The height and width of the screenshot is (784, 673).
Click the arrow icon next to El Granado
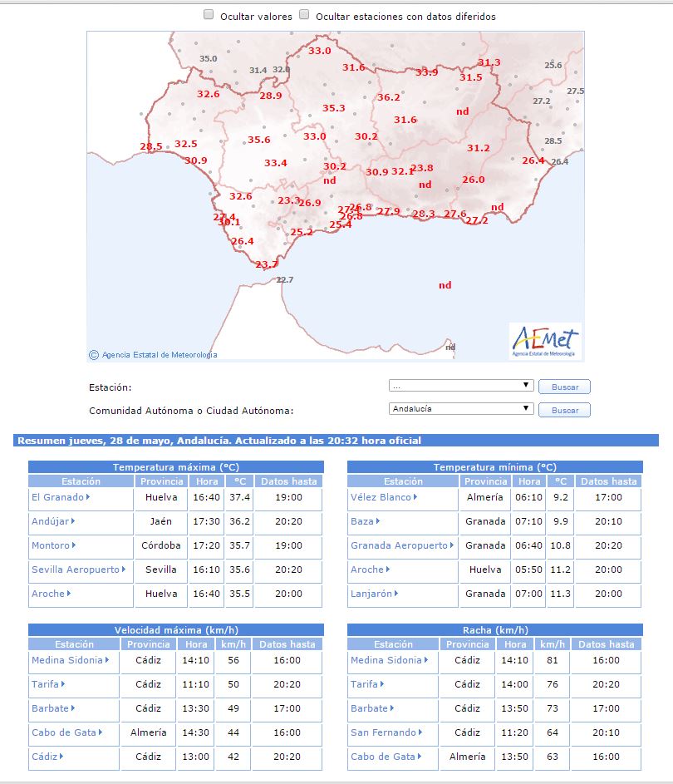point(88,497)
